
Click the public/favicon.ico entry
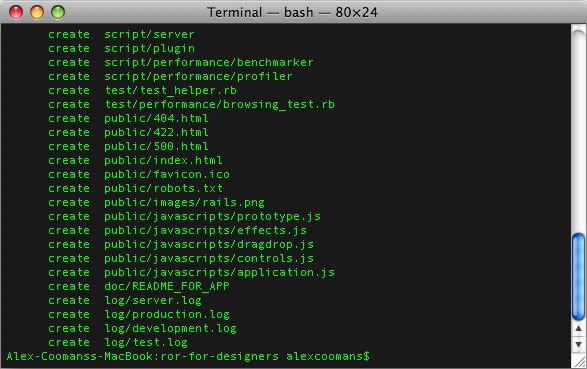pyautogui.click(x=167, y=174)
